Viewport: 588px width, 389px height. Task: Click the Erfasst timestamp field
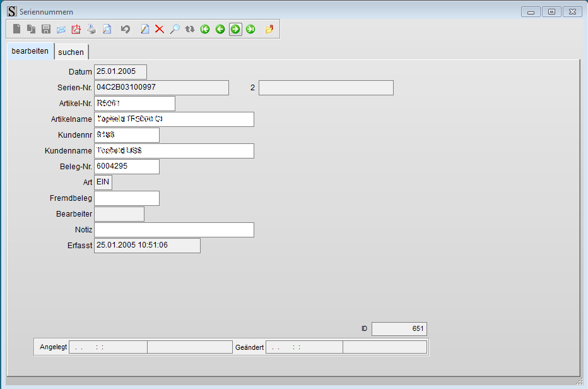coord(147,245)
